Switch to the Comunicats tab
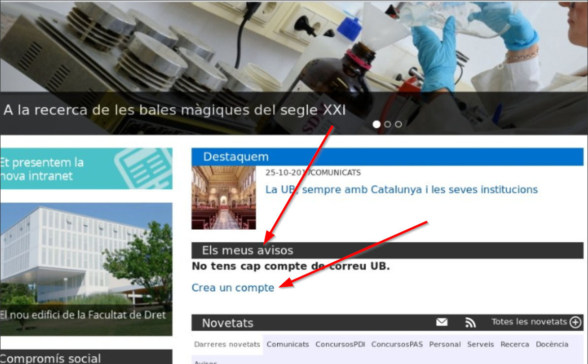Viewport: 588px width, 364px height. click(288, 344)
